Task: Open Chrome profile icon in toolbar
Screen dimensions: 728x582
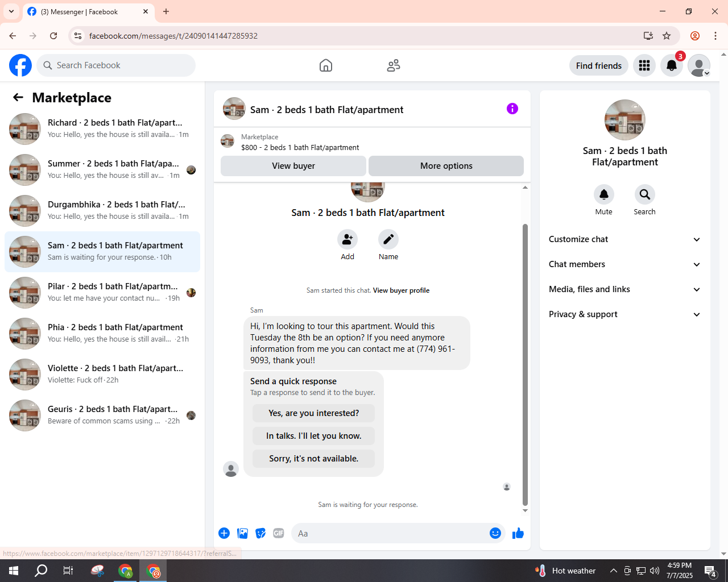Action: pyautogui.click(x=695, y=36)
